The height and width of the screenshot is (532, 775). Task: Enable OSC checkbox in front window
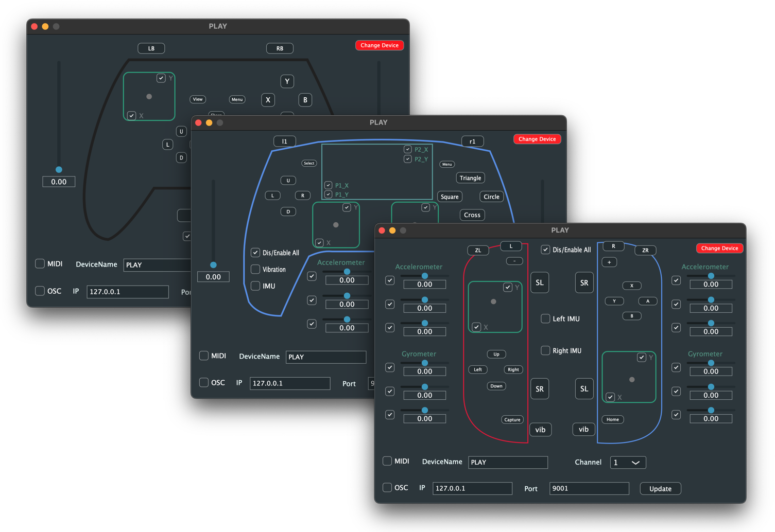[x=387, y=488]
